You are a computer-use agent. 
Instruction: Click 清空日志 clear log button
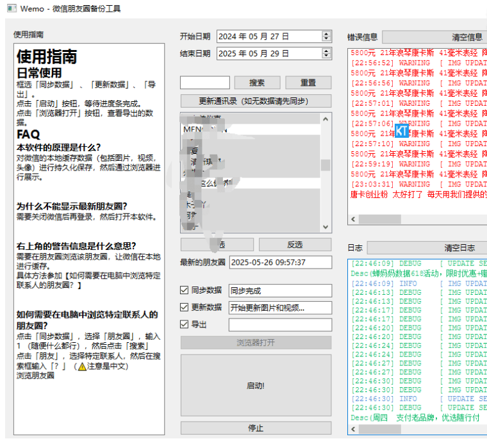click(x=427, y=248)
